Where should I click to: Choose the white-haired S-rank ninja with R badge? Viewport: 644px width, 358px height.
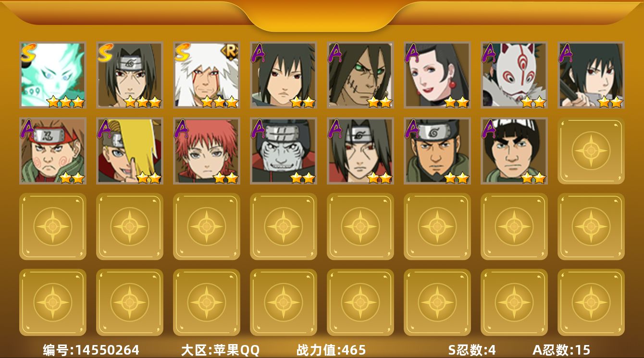[207, 75]
